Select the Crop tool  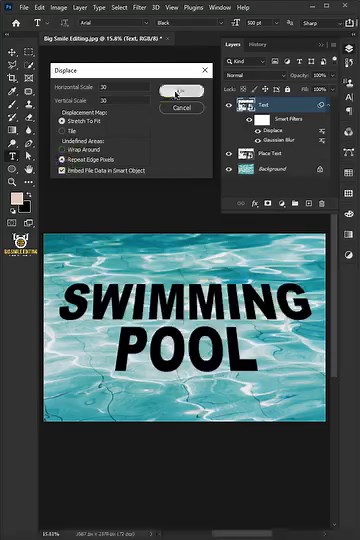click(12, 78)
